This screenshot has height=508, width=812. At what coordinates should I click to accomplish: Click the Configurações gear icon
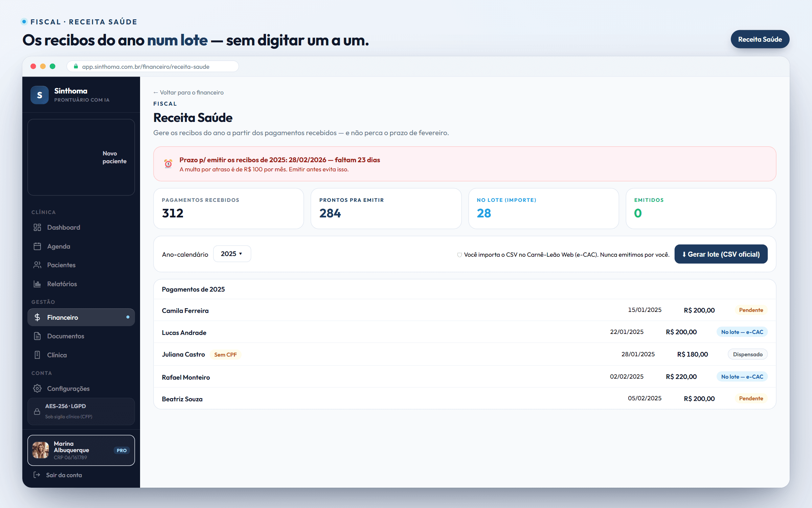(x=37, y=388)
